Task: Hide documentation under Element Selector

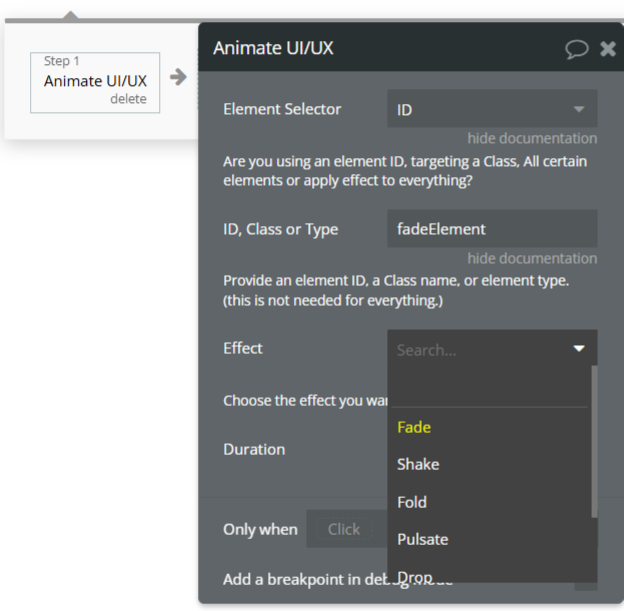Action: (x=532, y=138)
